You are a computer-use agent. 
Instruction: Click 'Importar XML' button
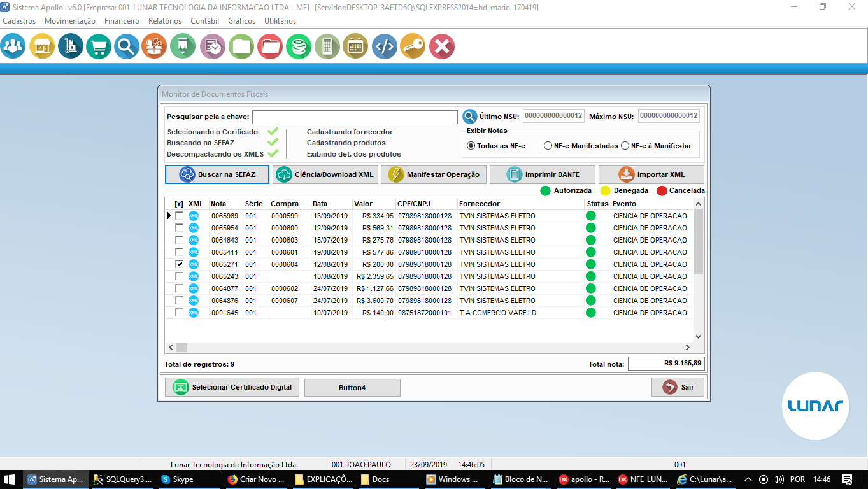point(651,174)
